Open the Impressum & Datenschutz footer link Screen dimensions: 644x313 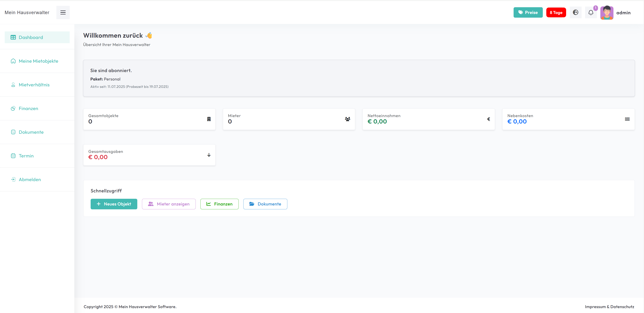pyautogui.click(x=609, y=306)
